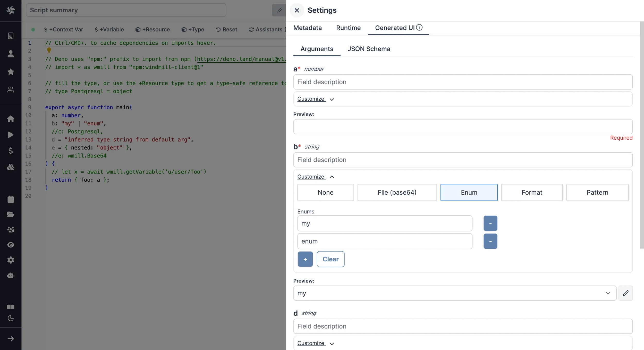644x350 pixels.
Task: Collapse the Customize section for field b
Action: [316, 177]
